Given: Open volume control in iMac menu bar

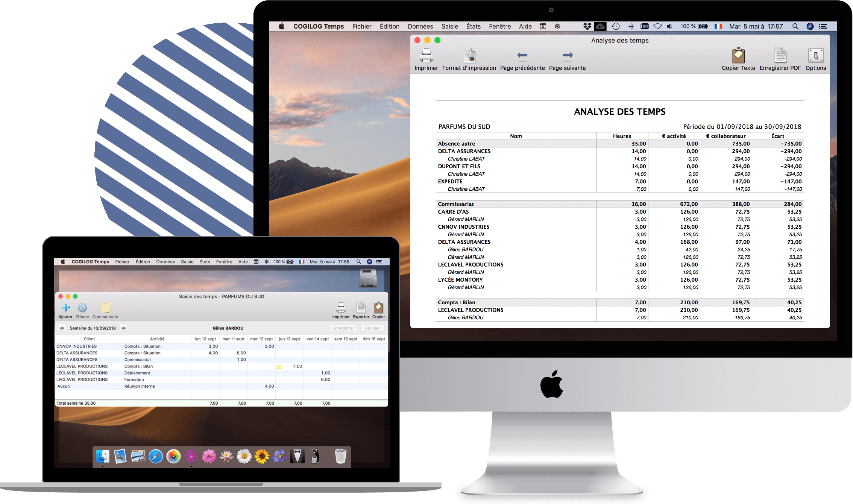Looking at the screenshot, I should pyautogui.click(x=669, y=26).
